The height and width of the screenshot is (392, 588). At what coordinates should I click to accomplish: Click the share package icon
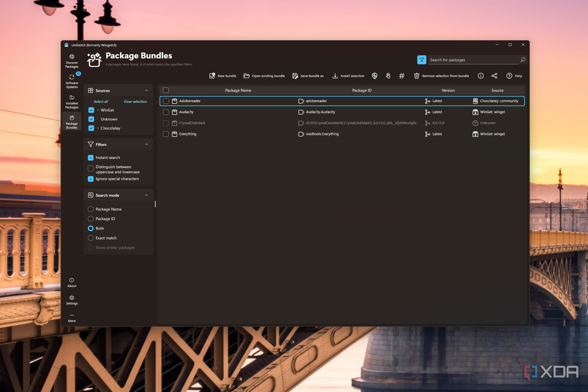[x=494, y=76]
